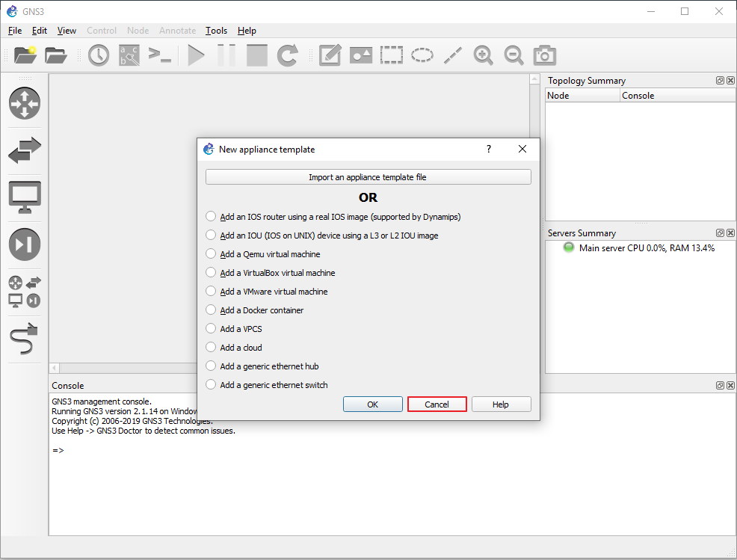
Task: Click the Console column header in Topology Summary
Action: (x=678, y=96)
